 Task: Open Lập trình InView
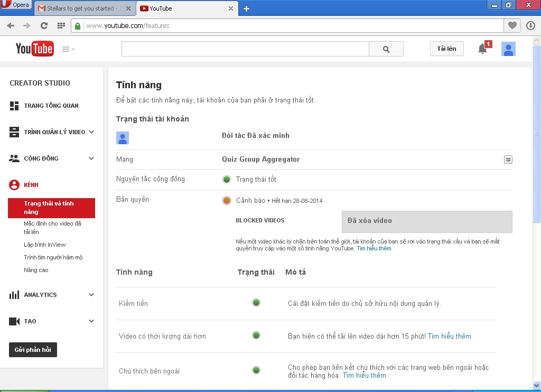click(x=44, y=245)
